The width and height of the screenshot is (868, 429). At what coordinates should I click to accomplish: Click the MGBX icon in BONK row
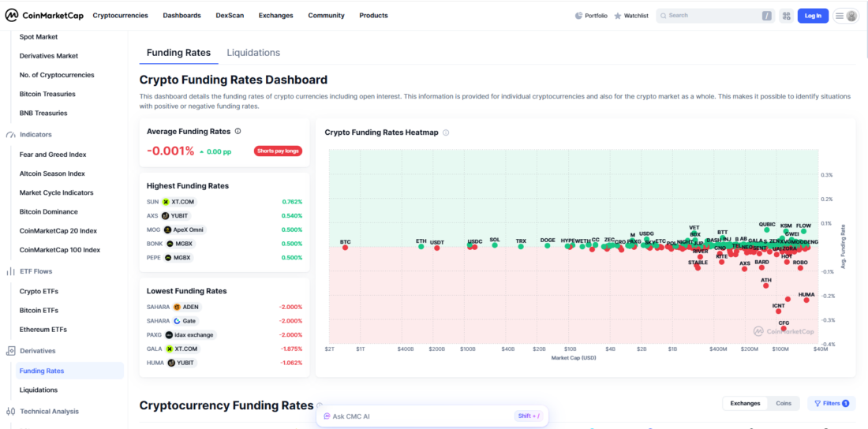169,244
